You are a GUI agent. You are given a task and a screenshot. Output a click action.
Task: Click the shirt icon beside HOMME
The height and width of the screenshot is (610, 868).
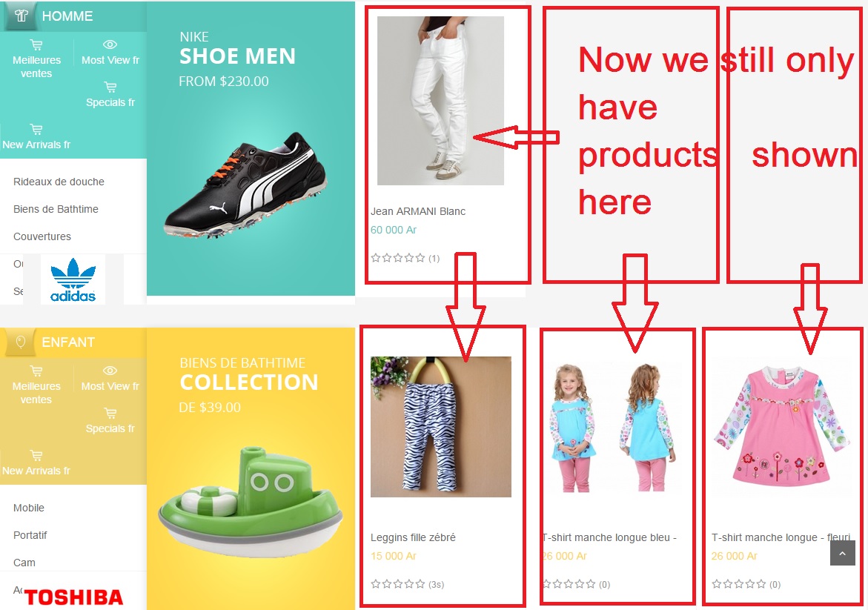click(x=21, y=16)
